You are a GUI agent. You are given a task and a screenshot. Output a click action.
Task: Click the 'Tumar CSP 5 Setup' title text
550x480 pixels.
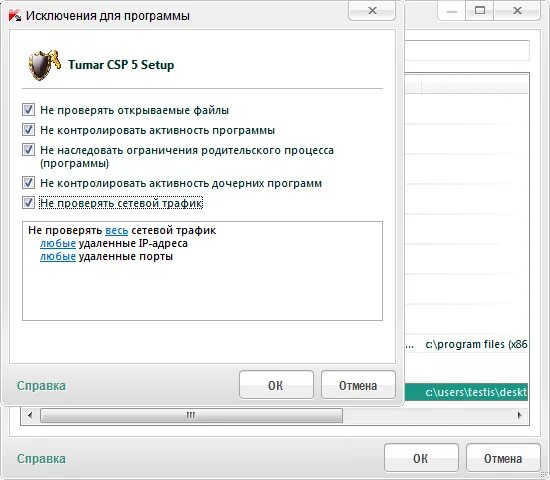[121, 65]
